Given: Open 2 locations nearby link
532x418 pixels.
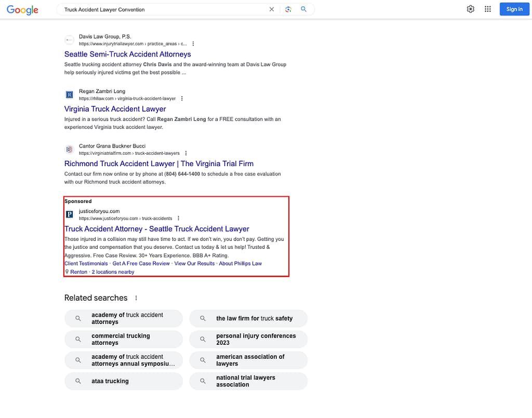Looking at the screenshot, I should tap(113, 272).
